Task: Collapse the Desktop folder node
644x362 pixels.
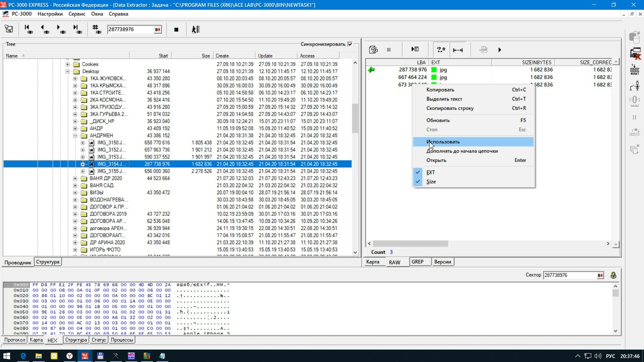Action: tap(67, 72)
